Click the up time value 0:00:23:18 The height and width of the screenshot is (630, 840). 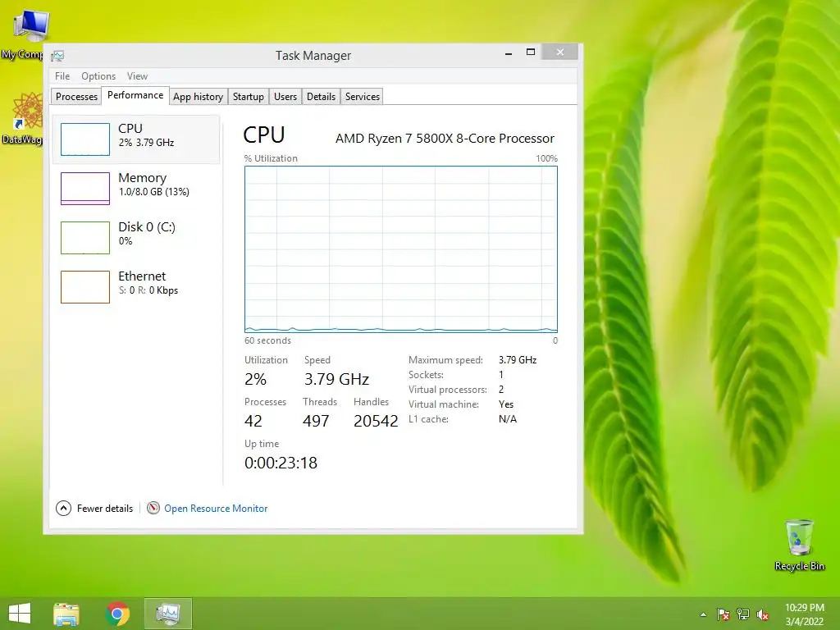[x=281, y=463]
